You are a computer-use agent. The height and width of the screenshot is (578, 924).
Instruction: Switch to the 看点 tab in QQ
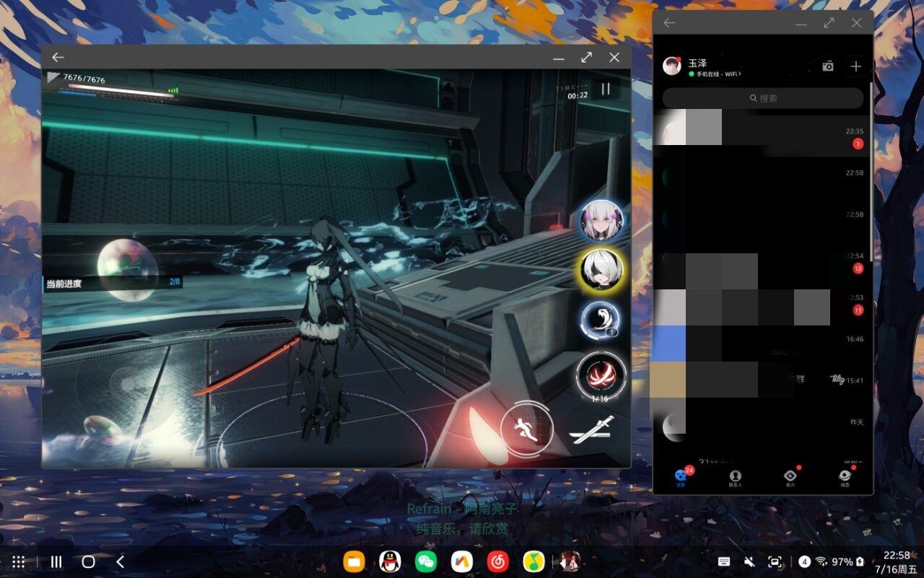click(790, 478)
